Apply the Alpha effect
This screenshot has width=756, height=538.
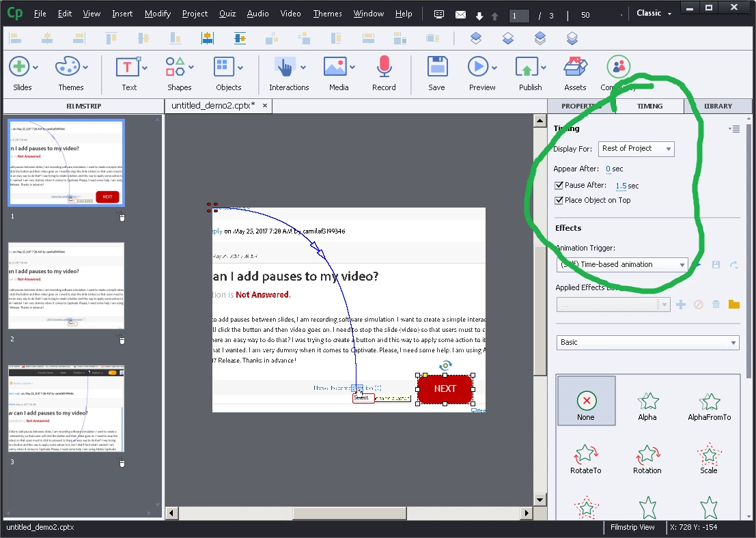(647, 406)
